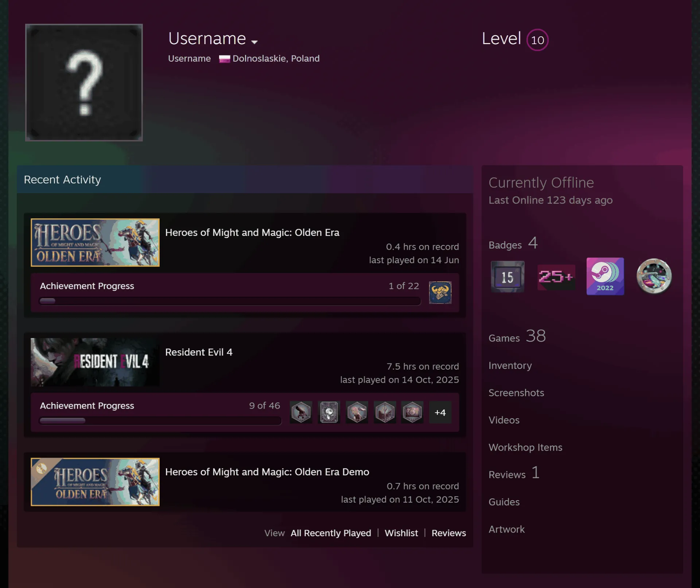The height and width of the screenshot is (588, 700).
Task: Click the question mark profile avatar
Action: coord(84,82)
